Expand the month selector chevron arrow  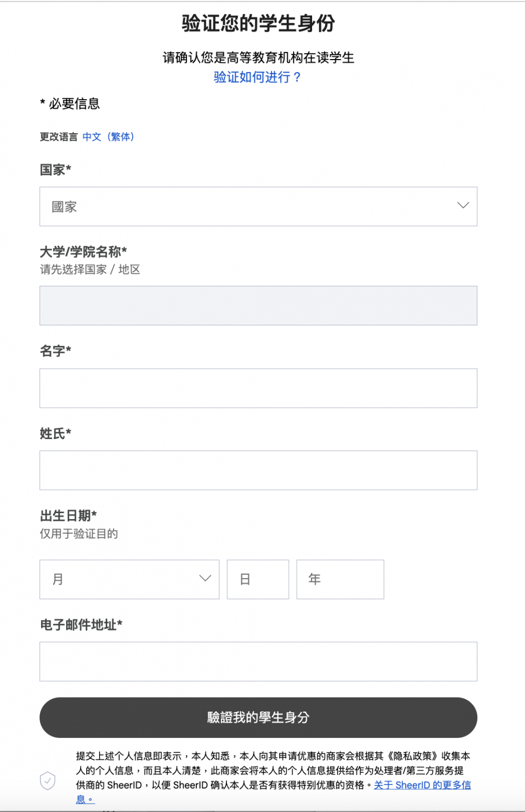tap(204, 579)
